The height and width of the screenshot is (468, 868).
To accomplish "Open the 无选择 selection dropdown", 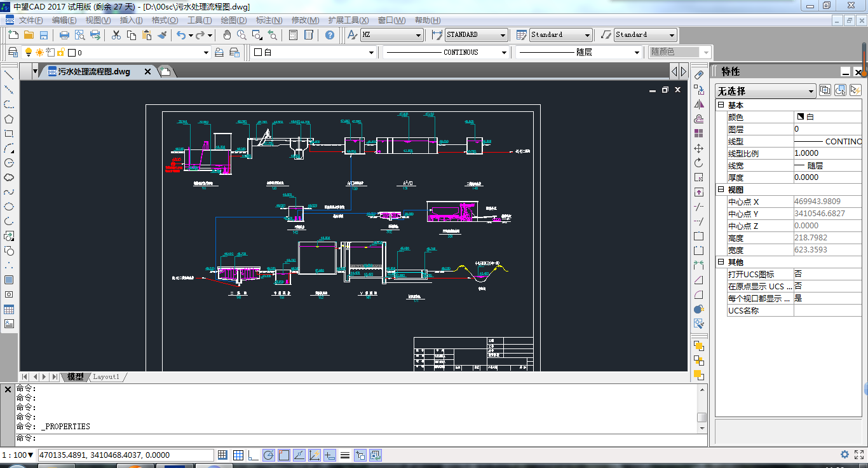I will click(x=765, y=91).
